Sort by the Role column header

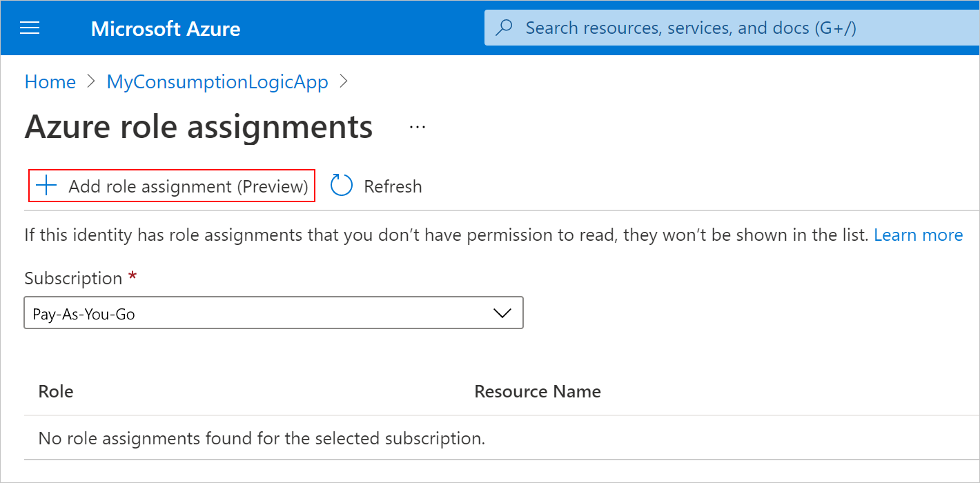click(56, 392)
